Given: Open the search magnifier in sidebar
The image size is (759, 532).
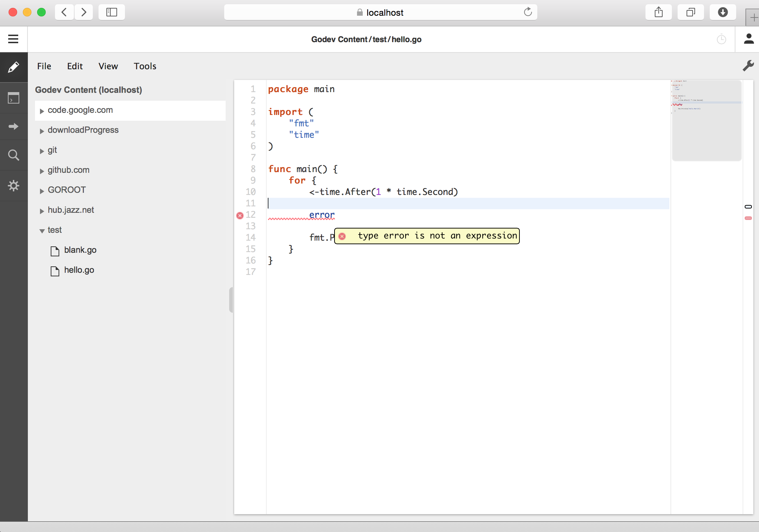Looking at the screenshot, I should (14, 155).
